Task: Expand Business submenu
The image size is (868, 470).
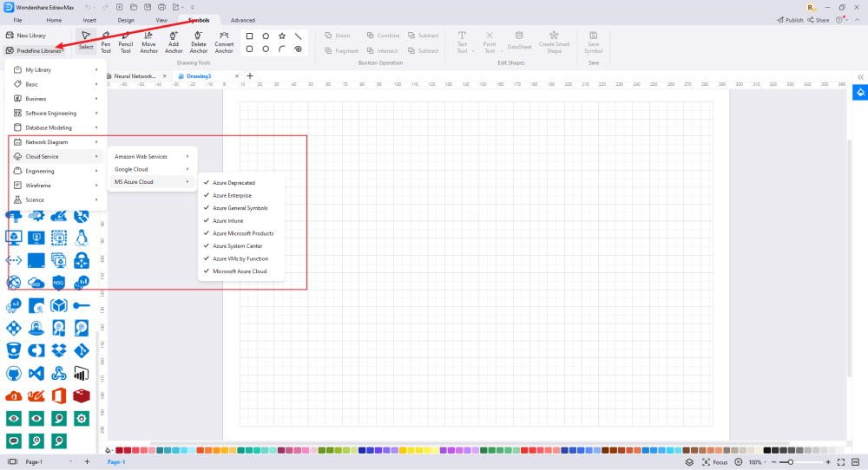Action: pos(56,99)
